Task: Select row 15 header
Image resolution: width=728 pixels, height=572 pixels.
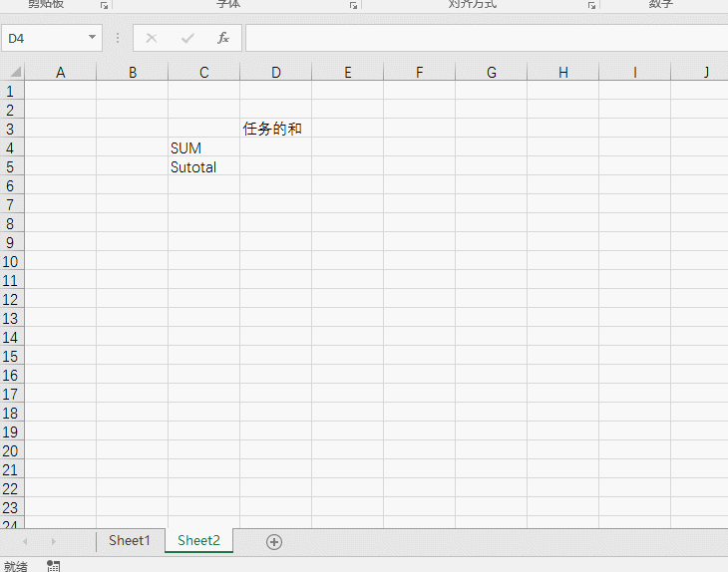Action: 12,356
